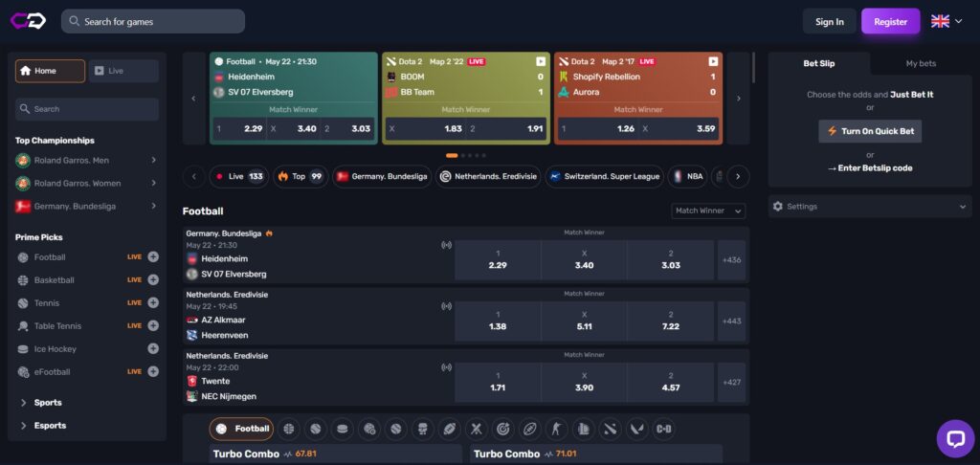Switch to the Live tab in sidebar
Screen dimensions: 980x465
click(123, 71)
